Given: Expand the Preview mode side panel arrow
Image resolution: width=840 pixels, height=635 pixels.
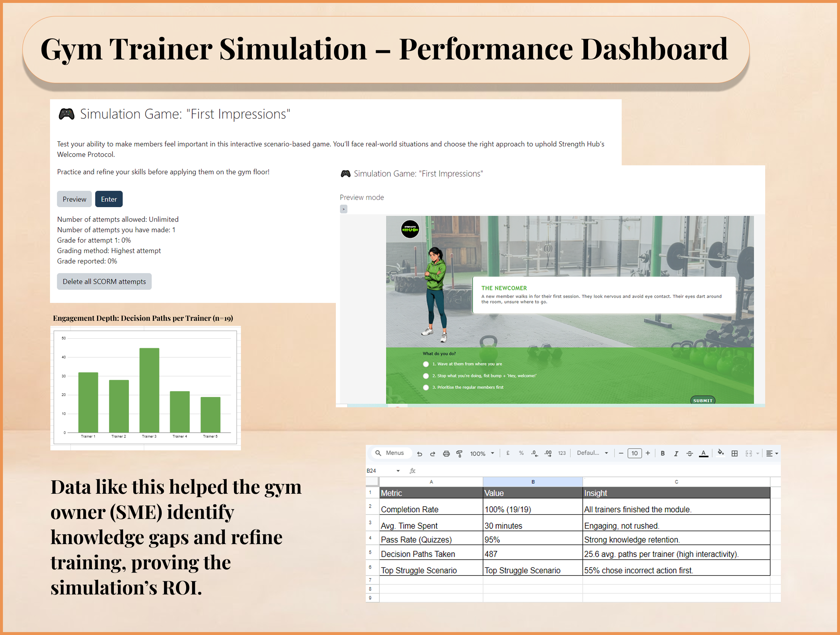Looking at the screenshot, I should pos(343,209).
